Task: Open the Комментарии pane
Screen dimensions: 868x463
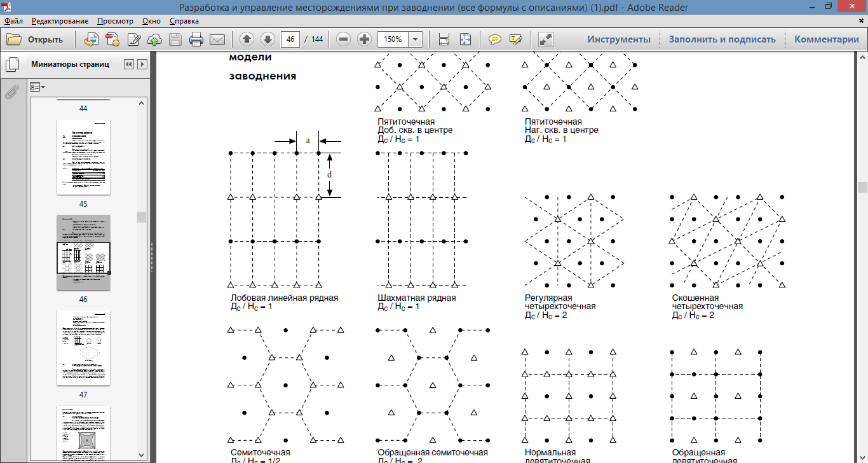Action: [x=827, y=39]
